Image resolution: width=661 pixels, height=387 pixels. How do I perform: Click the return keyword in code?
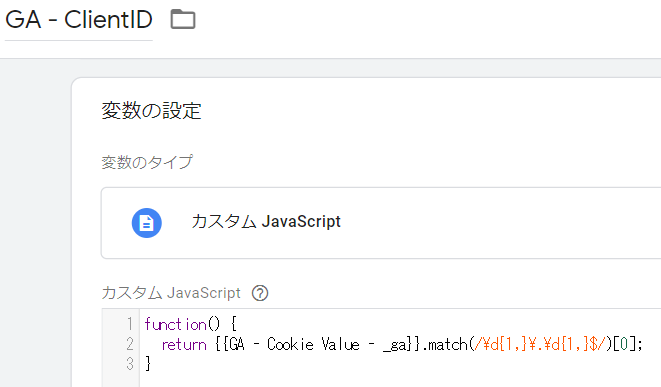[184, 344]
